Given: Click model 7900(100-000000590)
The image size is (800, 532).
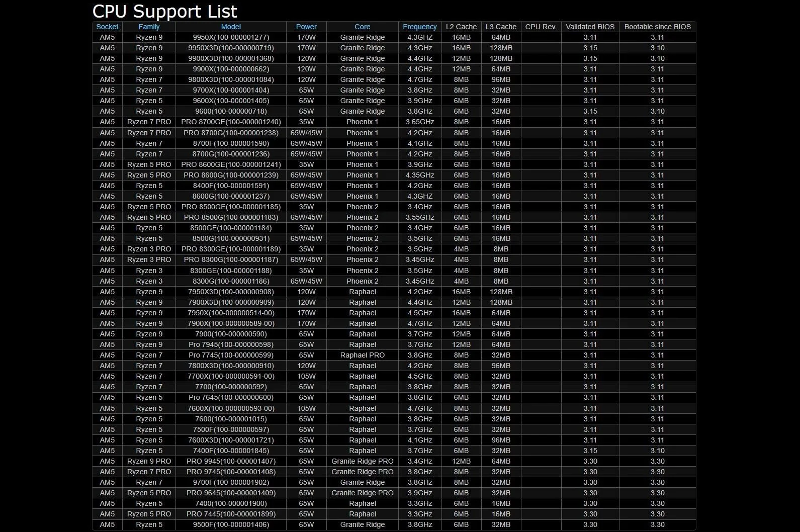Looking at the screenshot, I should click(x=231, y=334).
